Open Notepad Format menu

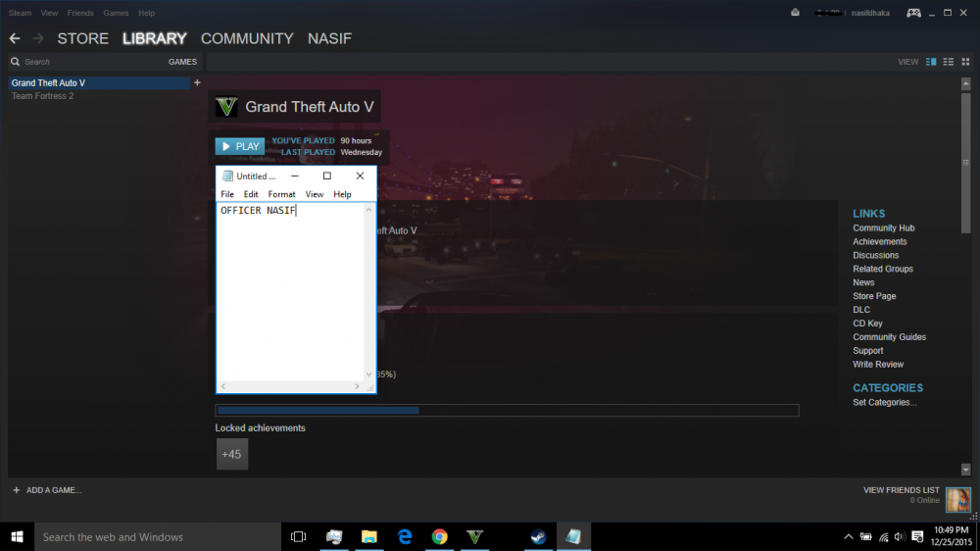(282, 194)
